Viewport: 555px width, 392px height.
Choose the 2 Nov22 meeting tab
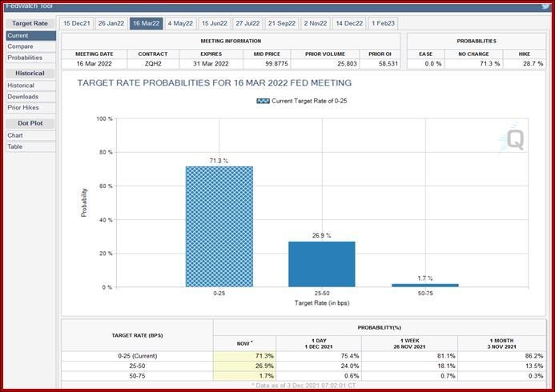point(316,23)
